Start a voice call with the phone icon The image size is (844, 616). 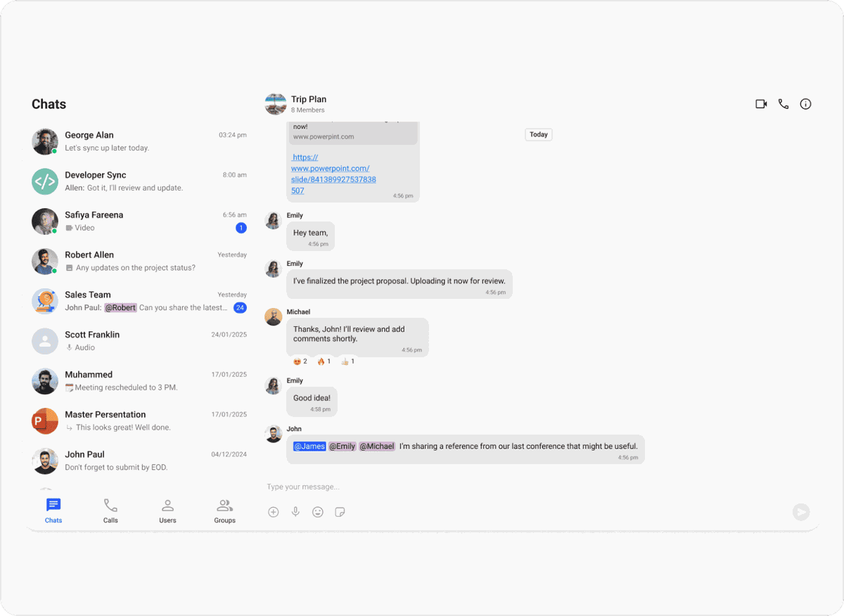click(784, 104)
